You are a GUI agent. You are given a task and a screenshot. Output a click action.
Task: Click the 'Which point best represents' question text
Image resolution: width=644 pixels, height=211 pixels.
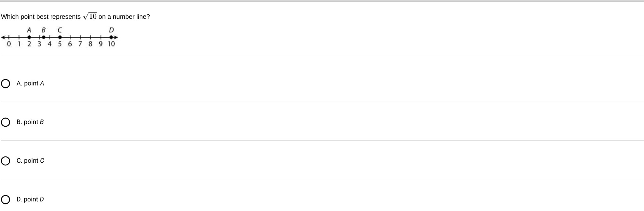[41, 17]
